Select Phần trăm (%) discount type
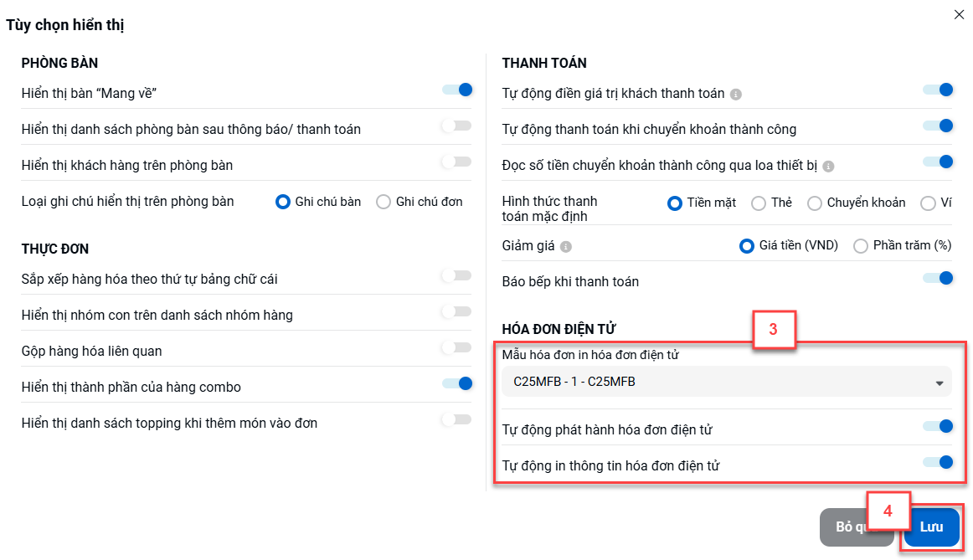973x560 pixels. click(x=861, y=246)
